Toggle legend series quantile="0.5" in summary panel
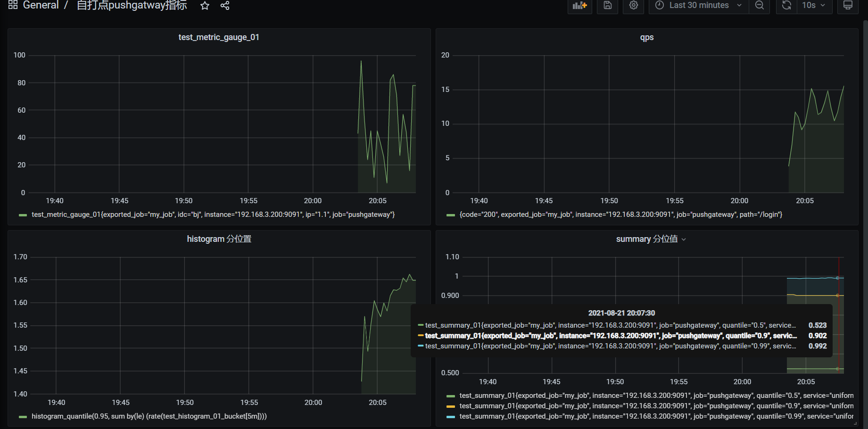This screenshot has height=429, width=868. 656,396
